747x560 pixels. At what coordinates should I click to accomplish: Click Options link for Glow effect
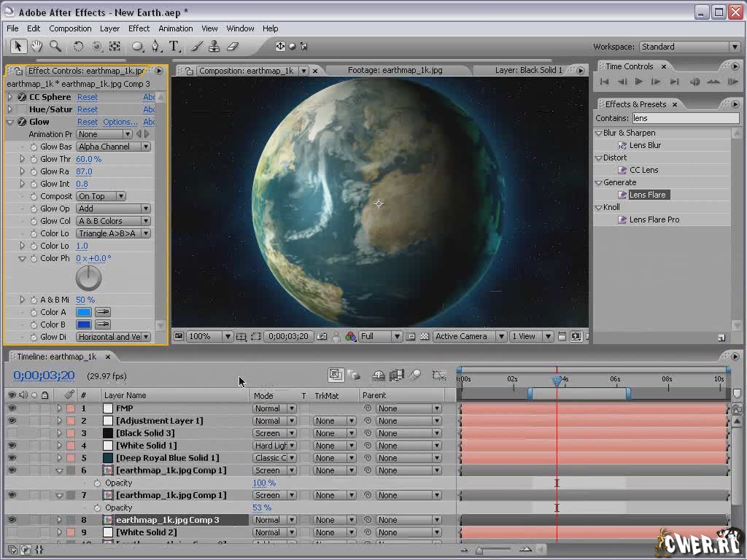click(x=120, y=122)
